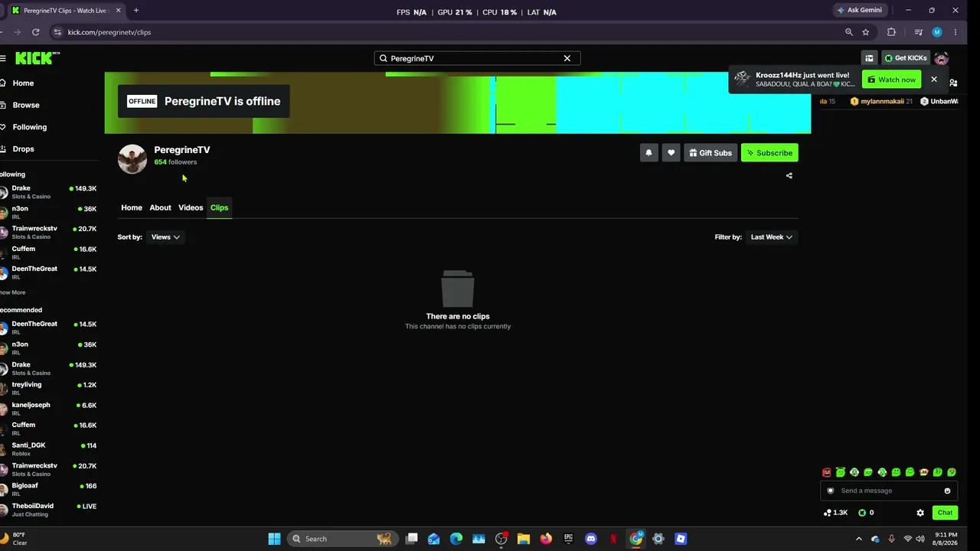Open the Filter by Last Week dropdown
The image size is (980, 551).
pyautogui.click(x=772, y=237)
